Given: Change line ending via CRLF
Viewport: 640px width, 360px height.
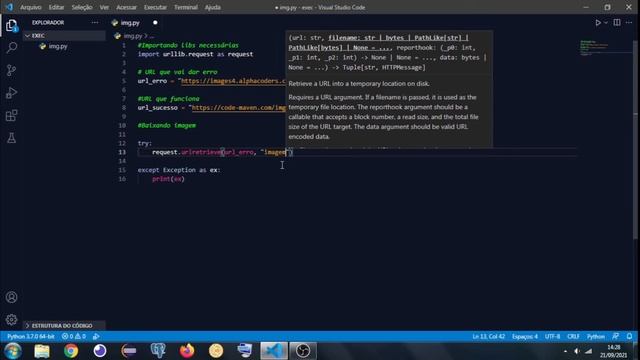Looking at the screenshot, I should [573, 336].
